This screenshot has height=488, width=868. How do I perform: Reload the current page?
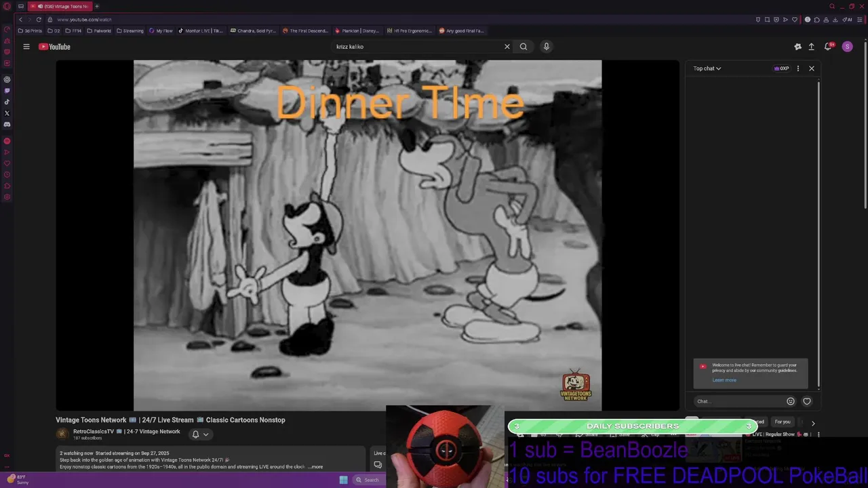(x=39, y=20)
